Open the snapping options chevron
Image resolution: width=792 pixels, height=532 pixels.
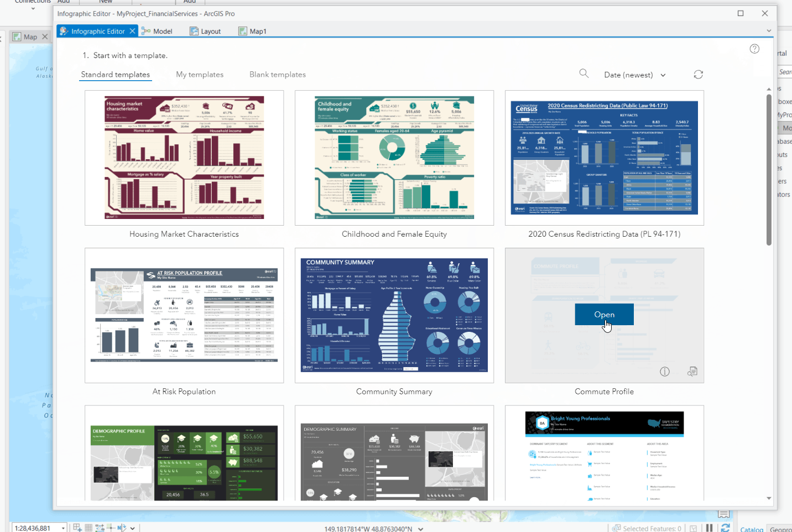(x=133, y=528)
